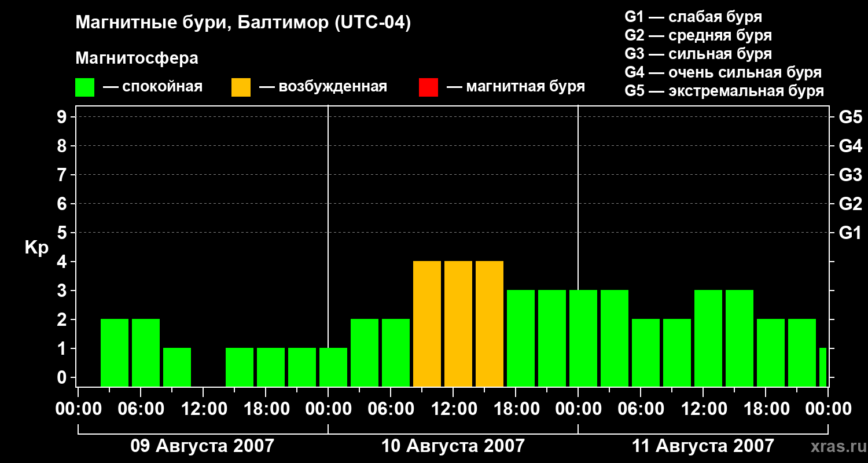Click the title 'Магнитные бури, Балтимор (UTC-04)'
Screen dimensions: 868x463
[x=243, y=24]
